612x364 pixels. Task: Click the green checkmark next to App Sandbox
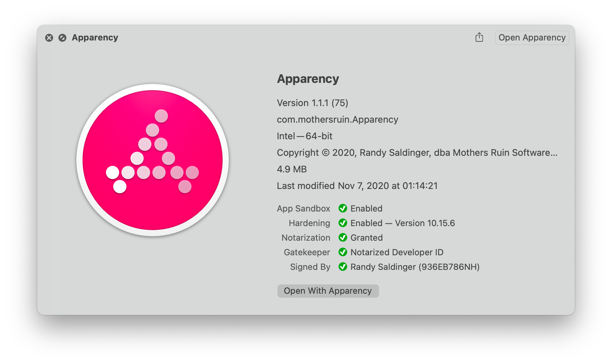coord(343,208)
